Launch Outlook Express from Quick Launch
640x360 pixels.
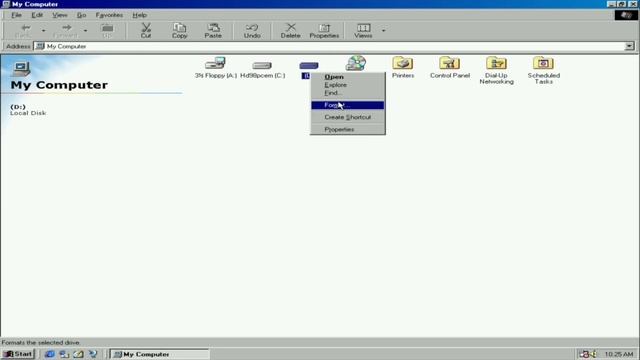click(64, 354)
